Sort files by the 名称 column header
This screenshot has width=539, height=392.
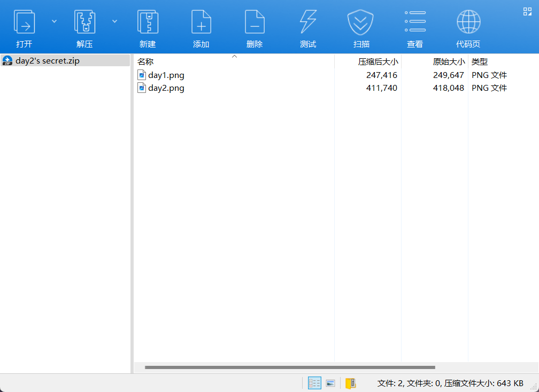click(145, 61)
